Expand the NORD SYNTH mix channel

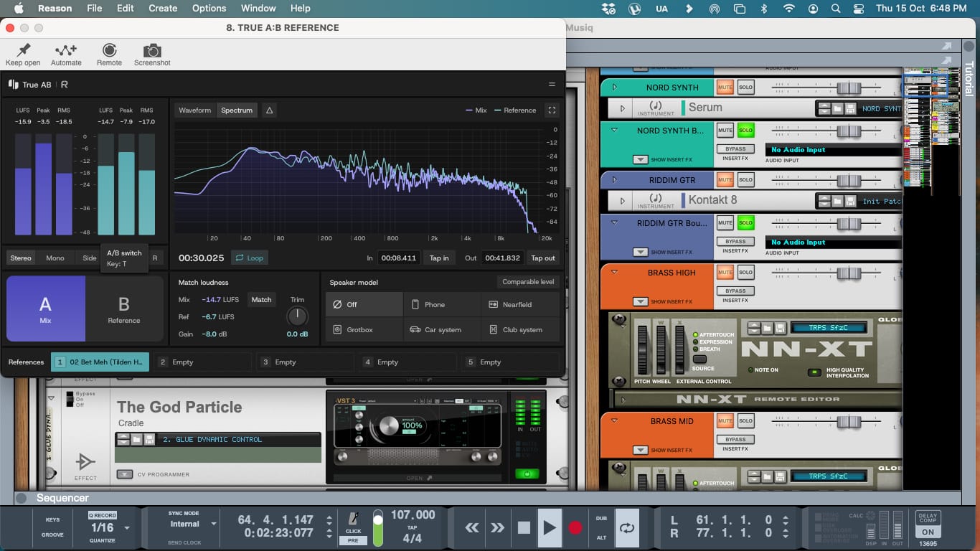pos(614,88)
